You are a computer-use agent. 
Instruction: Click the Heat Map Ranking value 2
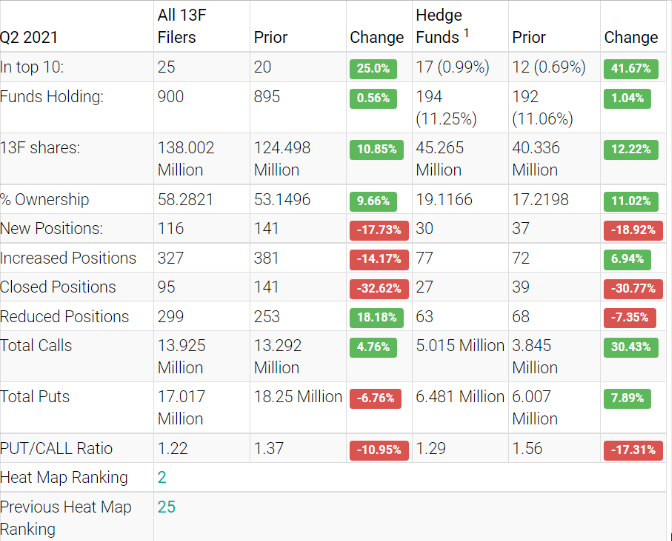click(x=161, y=477)
